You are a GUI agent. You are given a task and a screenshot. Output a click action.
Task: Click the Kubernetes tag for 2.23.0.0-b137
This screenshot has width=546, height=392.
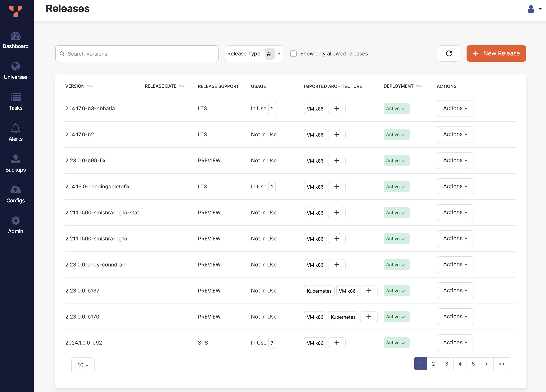pyautogui.click(x=319, y=291)
